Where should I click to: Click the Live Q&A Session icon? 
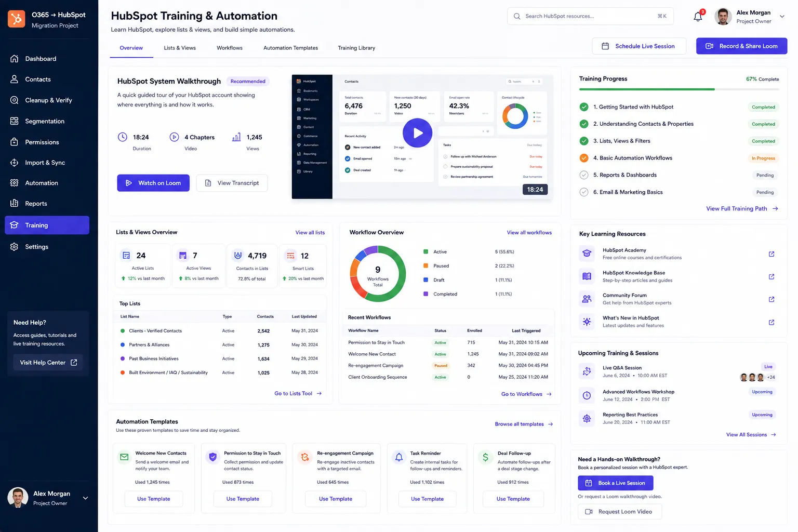587,371
